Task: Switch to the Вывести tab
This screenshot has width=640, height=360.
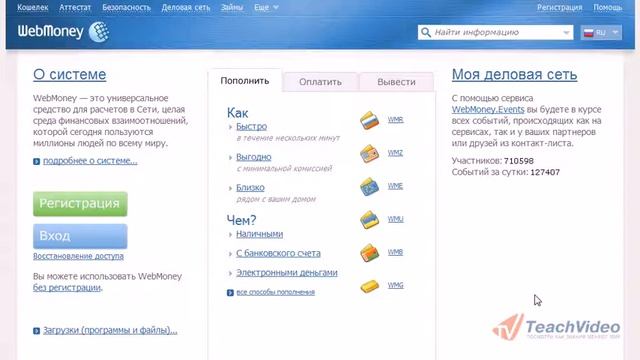Action: point(396,82)
